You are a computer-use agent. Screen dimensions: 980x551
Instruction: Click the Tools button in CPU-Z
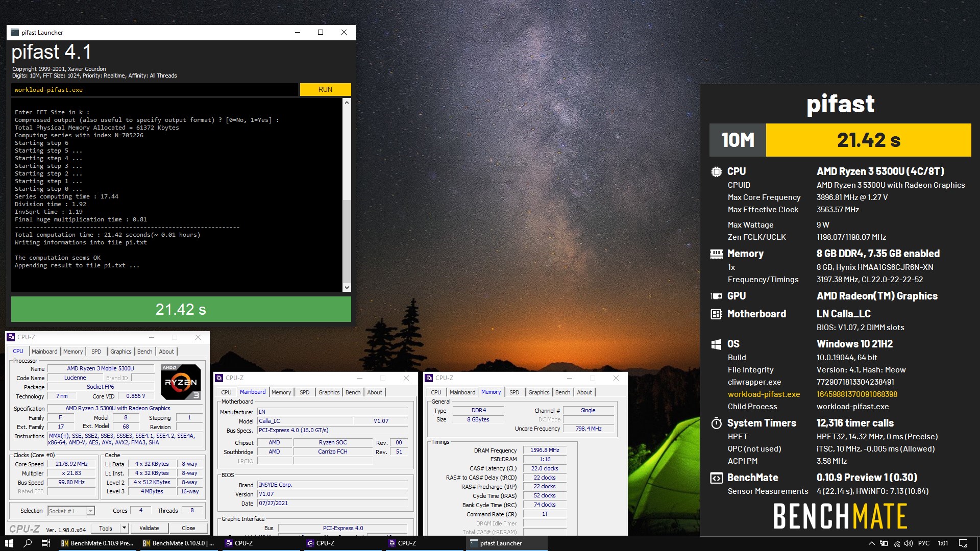(106, 528)
